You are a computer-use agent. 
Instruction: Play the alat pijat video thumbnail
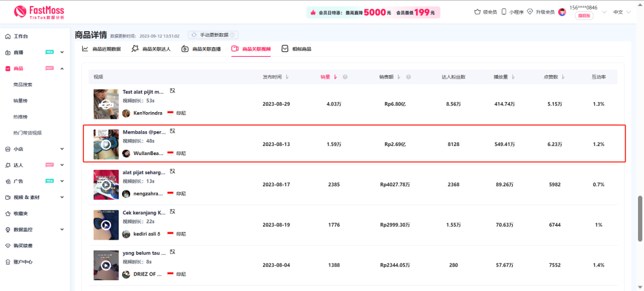tap(106, 185)
